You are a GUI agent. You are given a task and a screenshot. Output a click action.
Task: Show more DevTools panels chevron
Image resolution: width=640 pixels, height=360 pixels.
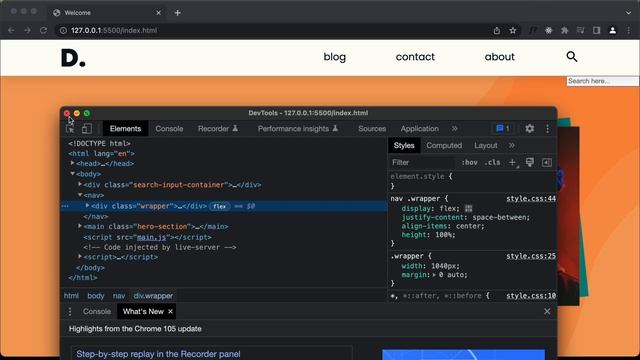tap(455, 129)
